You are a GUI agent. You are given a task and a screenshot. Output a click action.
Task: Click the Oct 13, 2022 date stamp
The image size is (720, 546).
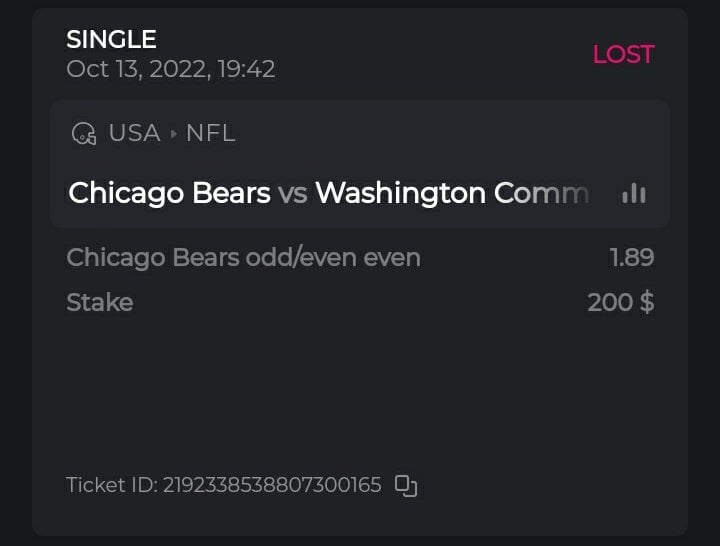(x=170, y=69)
